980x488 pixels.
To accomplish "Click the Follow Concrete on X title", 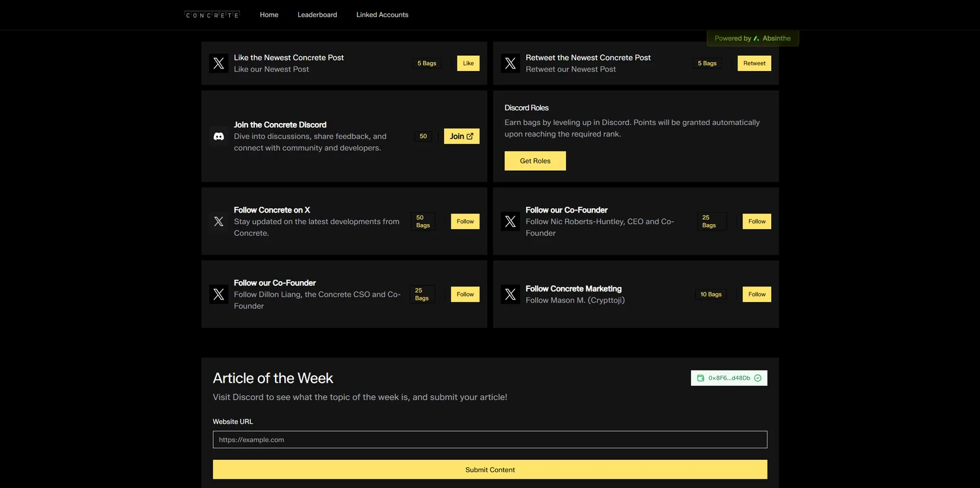I will pos(272,210).
